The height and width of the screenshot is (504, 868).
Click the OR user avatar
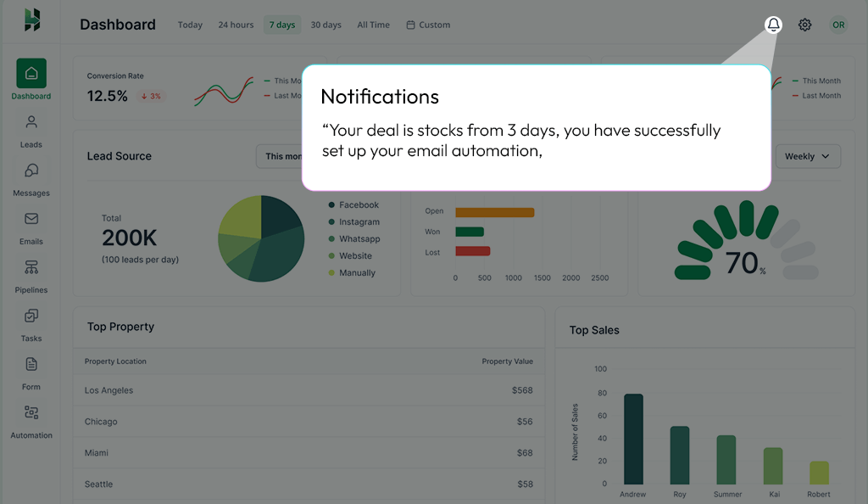point(838,25)
